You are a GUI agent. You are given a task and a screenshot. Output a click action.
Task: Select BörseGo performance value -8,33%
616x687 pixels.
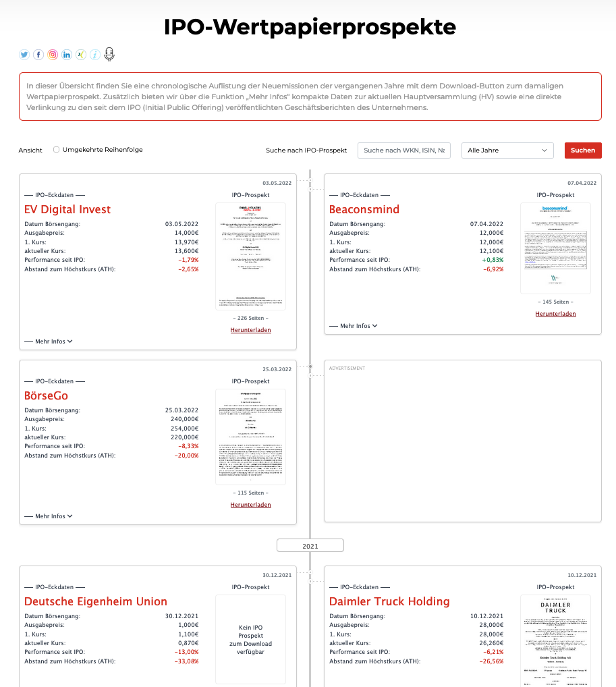click(x=188, y=446)
